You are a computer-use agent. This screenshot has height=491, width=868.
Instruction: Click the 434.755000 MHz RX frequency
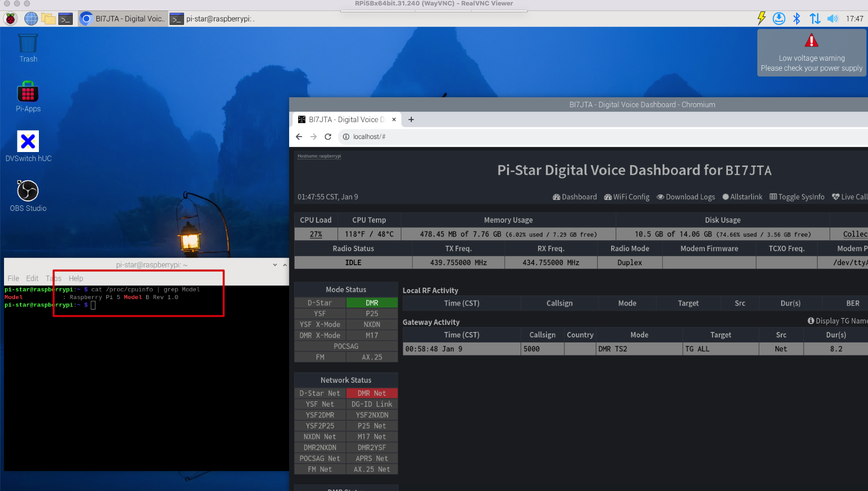pyautogui.click(x=551, y=263)
